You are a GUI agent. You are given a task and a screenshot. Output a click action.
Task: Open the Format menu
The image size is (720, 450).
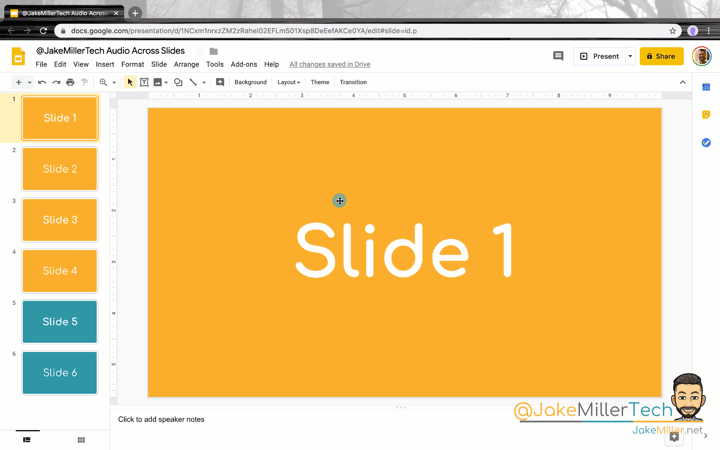pyautogui.click(x=133, y=64)
